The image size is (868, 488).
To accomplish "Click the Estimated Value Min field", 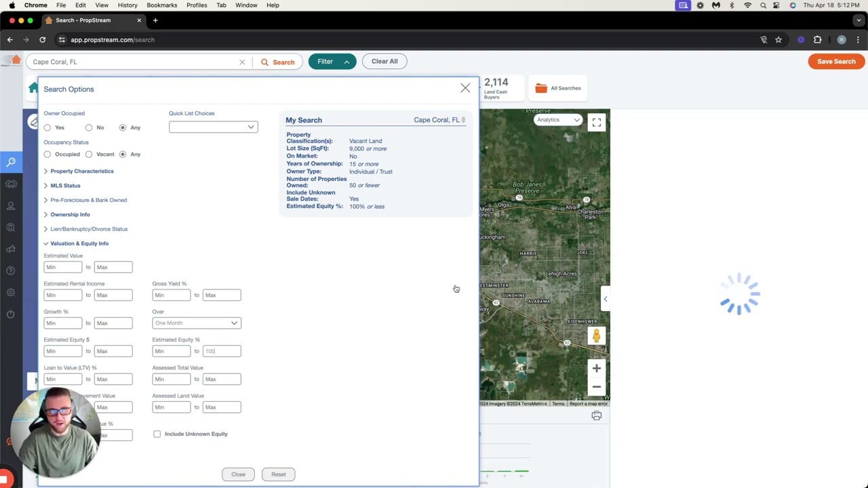I will [63, 267].
